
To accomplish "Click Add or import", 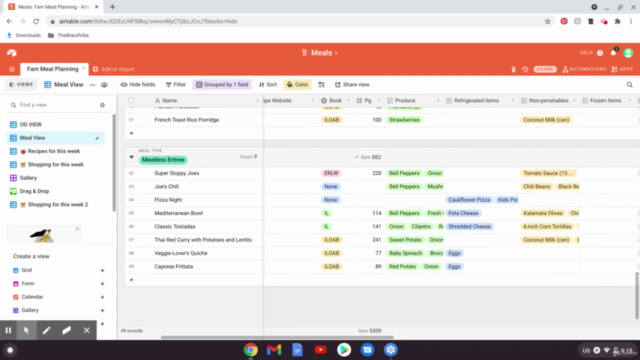I will pyautogui.click(x=114, y=69).
